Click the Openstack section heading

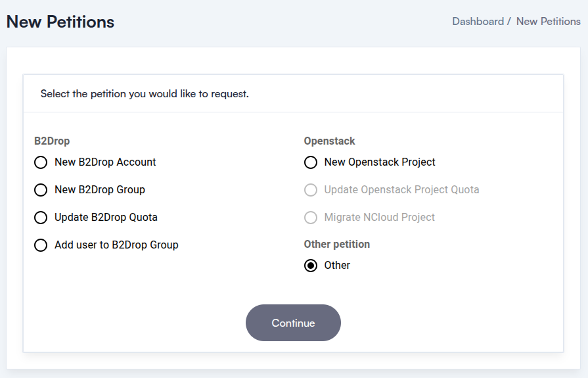point(329,141)
